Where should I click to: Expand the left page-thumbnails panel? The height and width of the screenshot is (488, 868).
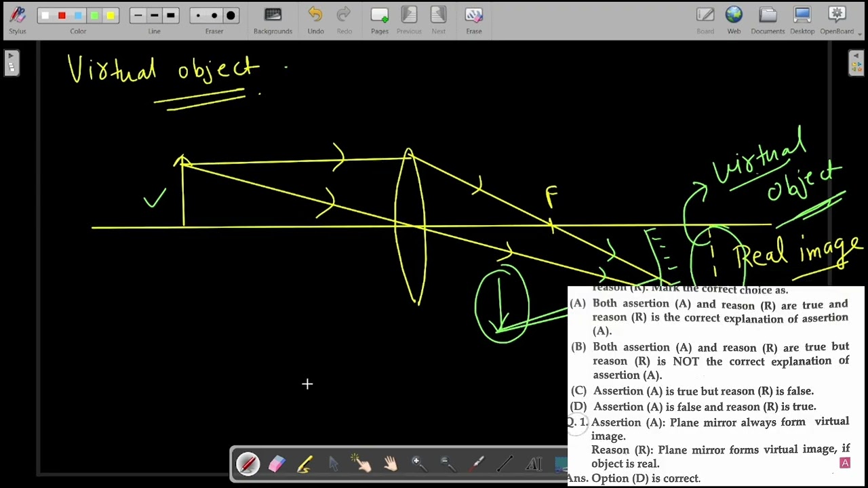click(11, 64)
